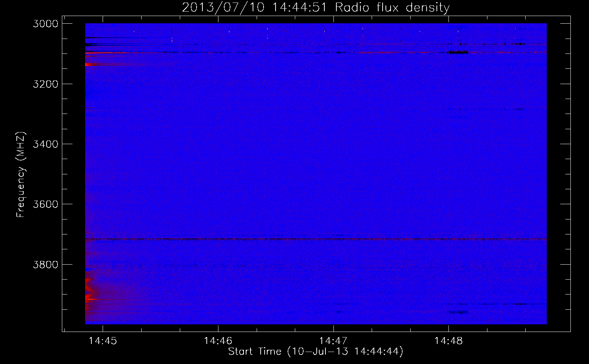Viewport: 589px width, 364px height.
Task: Click the 3600 frequency tick label
Action: pyautogui.click(x=46, y=204)
